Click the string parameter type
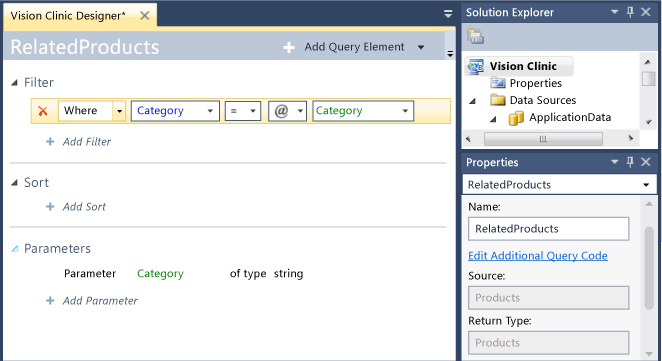 point(288,274)
